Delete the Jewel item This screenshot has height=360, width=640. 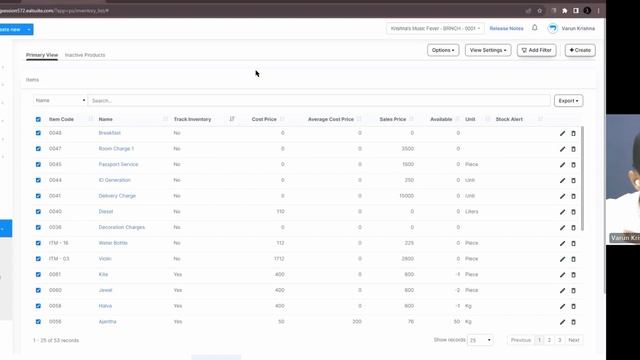[573, 291]
